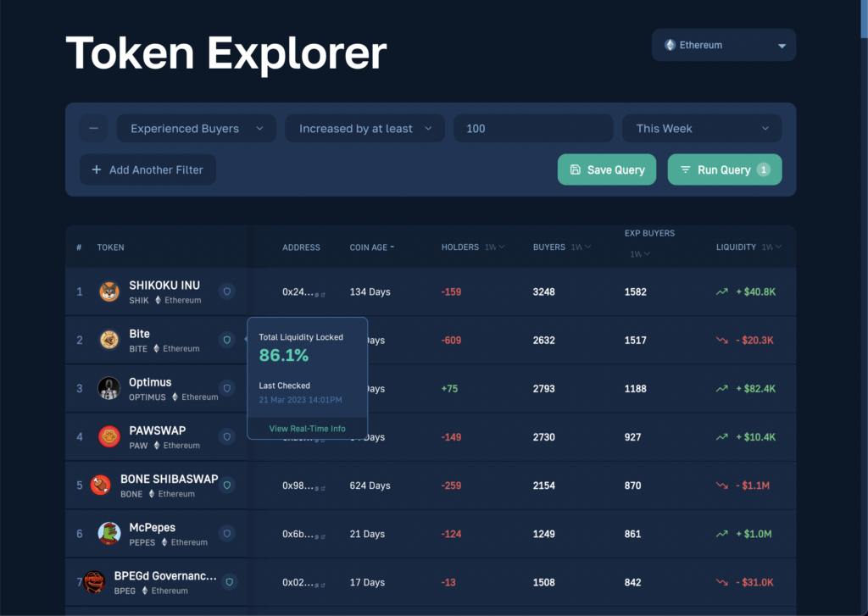Click Add Another Filter
This screenshot has width=868, height=616.
click(x=147, y=169)
